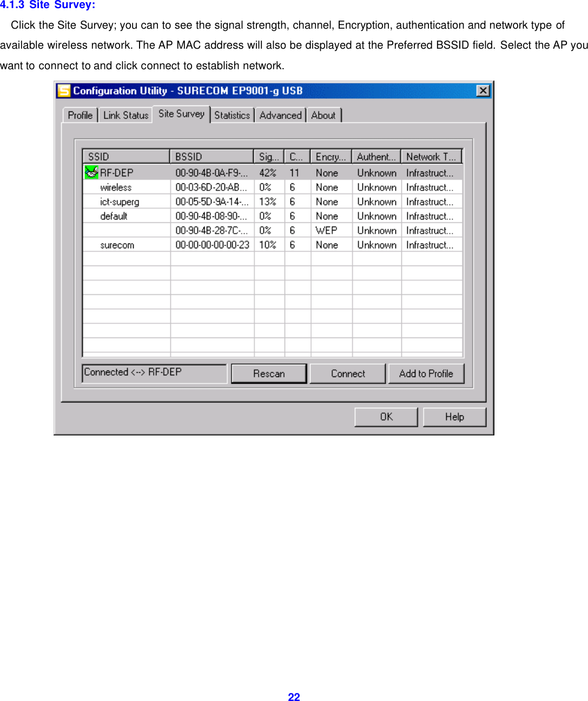Sort networks by the SSID column header

click(x=125, y=156)
